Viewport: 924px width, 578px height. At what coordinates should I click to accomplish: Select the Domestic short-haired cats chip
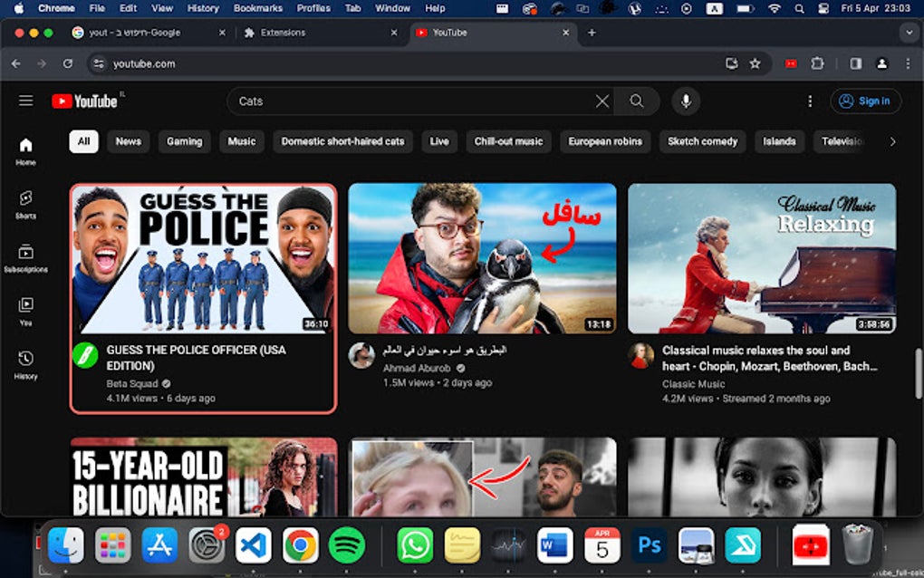(x=342, y=141)
